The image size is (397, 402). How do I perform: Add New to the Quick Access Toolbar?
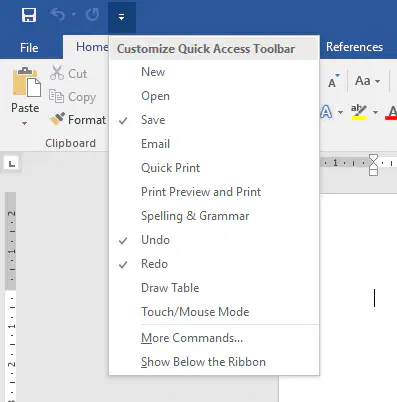(214, 72)
